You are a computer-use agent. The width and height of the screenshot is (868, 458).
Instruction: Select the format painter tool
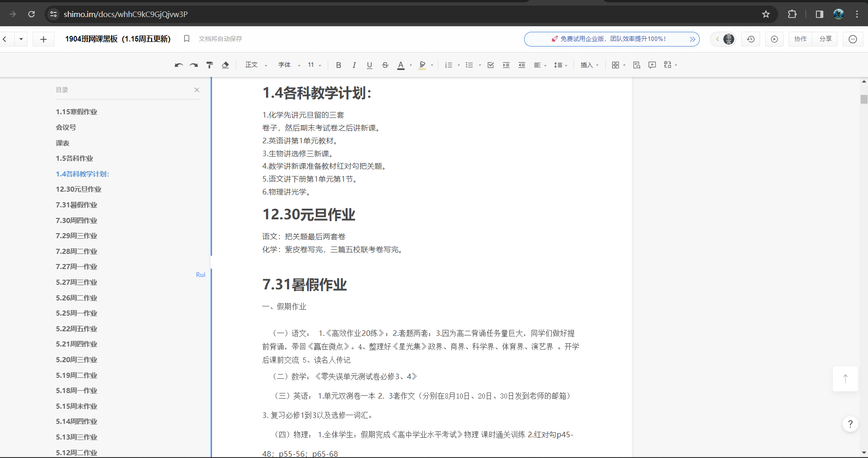(210, 65)
